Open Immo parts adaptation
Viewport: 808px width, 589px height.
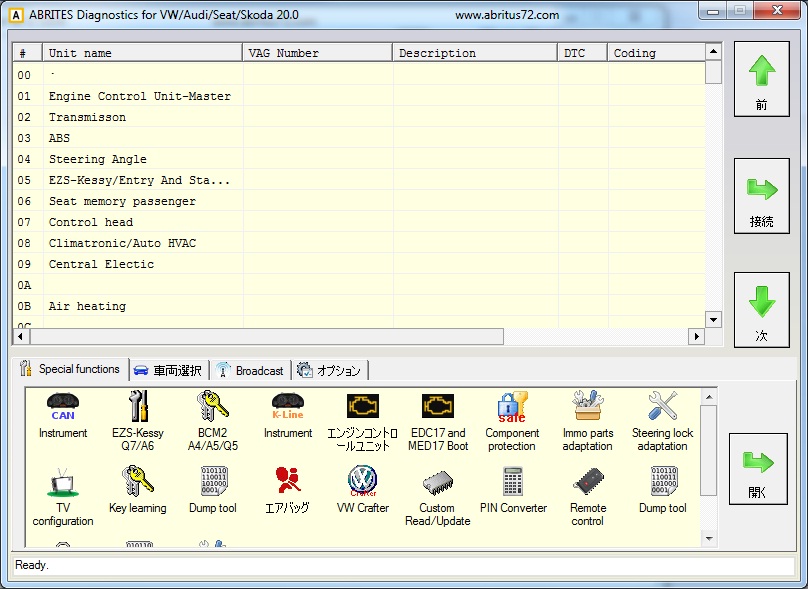[x=587, y=421]
